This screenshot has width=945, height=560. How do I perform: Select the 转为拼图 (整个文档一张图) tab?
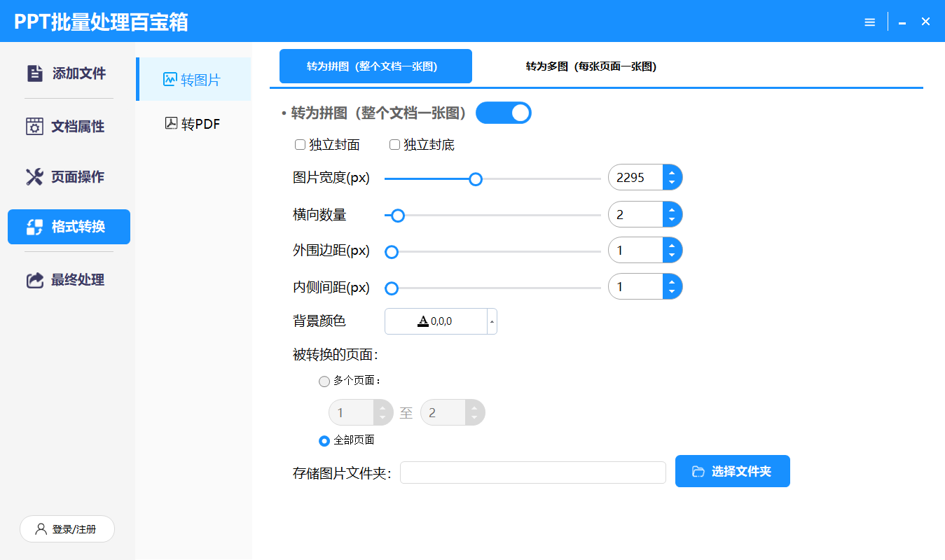click(x=375, y=66)
